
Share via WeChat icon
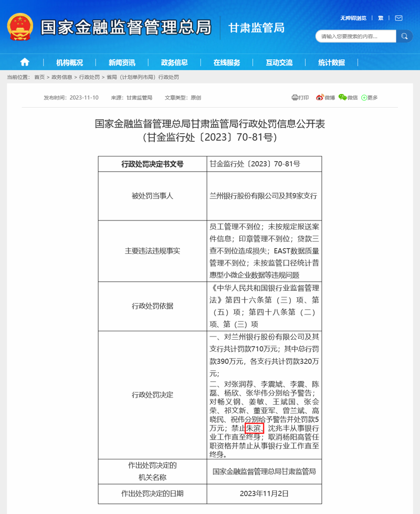[x=342, y=97]
